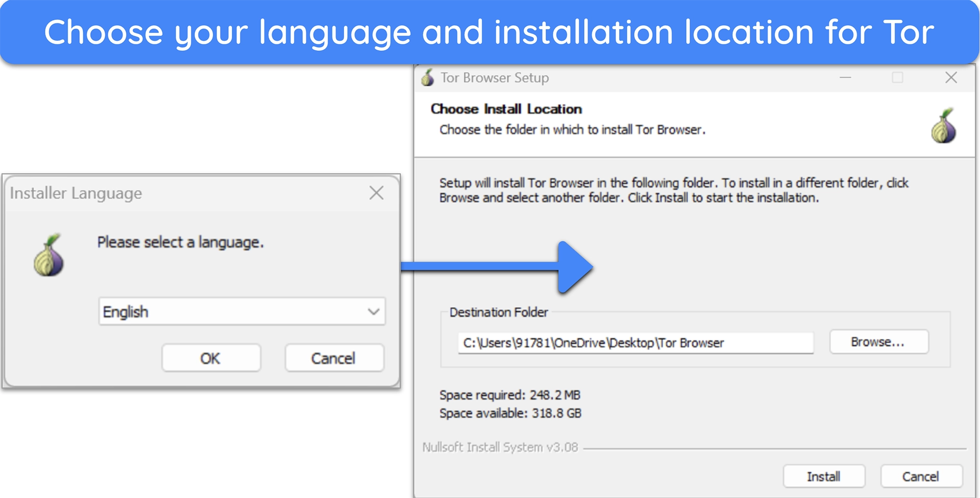Open the English language dropdown

(x=242, y=311)
